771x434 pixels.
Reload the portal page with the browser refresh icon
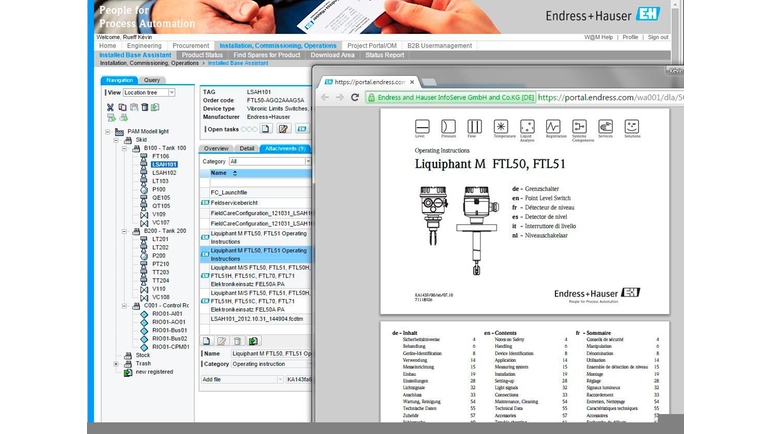point(355,97)
